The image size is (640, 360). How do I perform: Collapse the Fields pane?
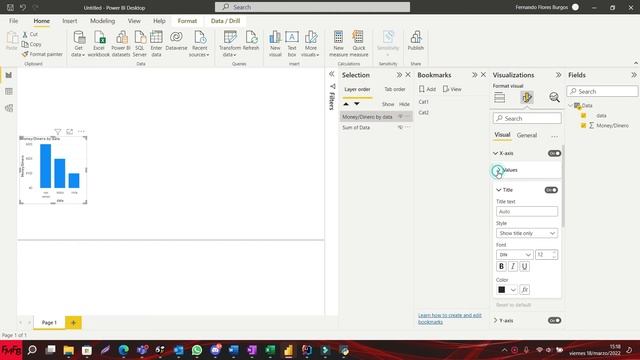coord(633,75)
